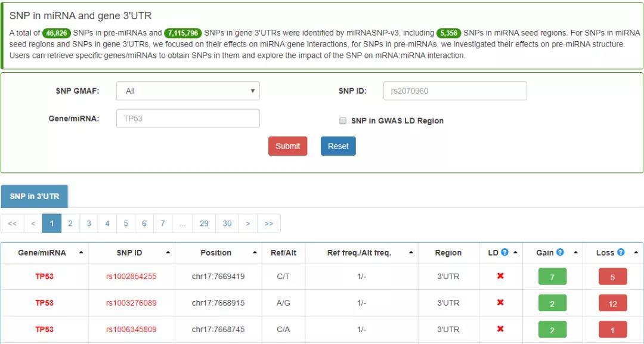
Task: Enable the SNP in GWAS LD Region checkbox
Action: point(343,120)
